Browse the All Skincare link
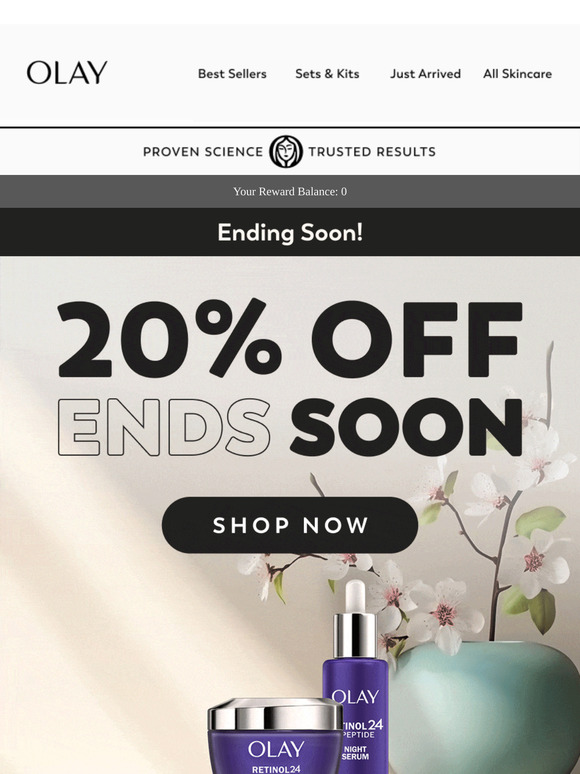 517,74
